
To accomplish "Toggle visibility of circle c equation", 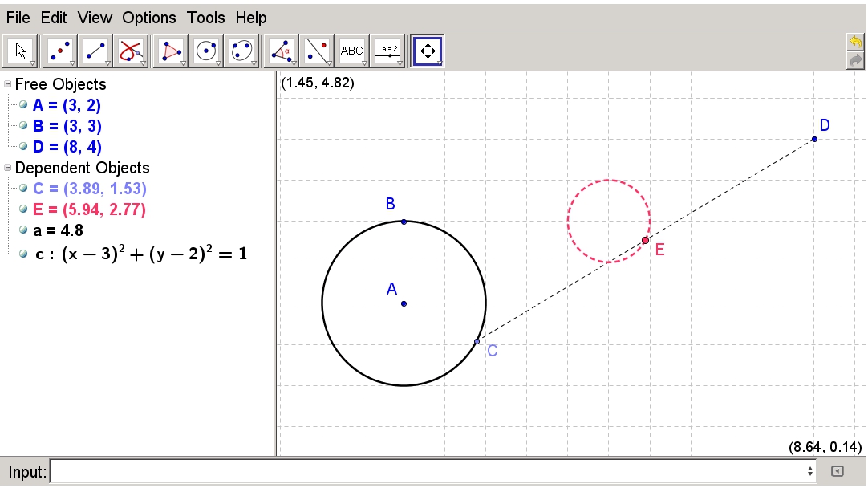I will [x=24, y=254].
